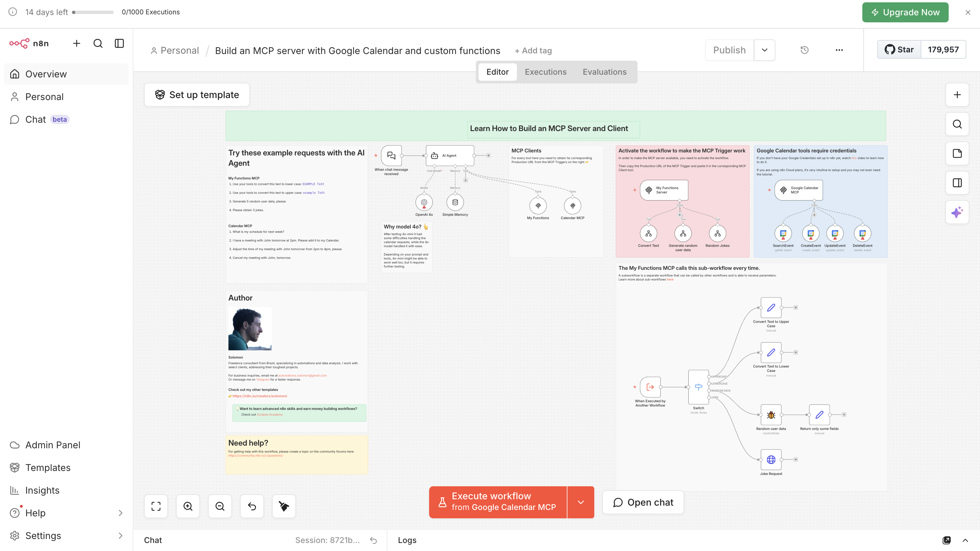980x551 pixels.
Task: Select the AI Agent node
Action: (x=450, y=155)
